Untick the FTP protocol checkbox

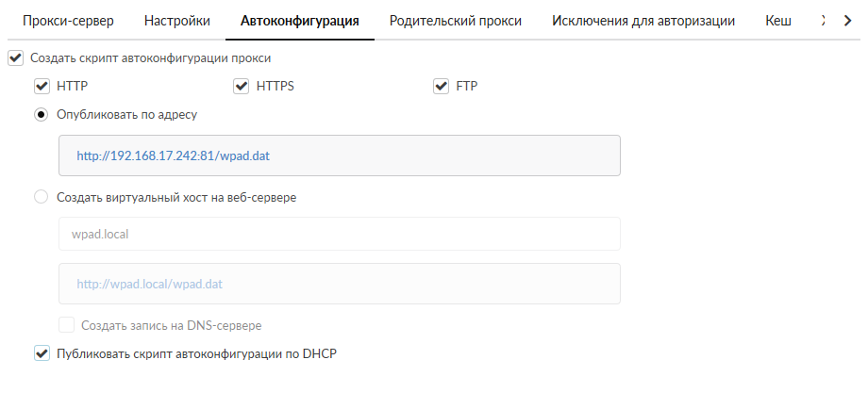point(441,87)
